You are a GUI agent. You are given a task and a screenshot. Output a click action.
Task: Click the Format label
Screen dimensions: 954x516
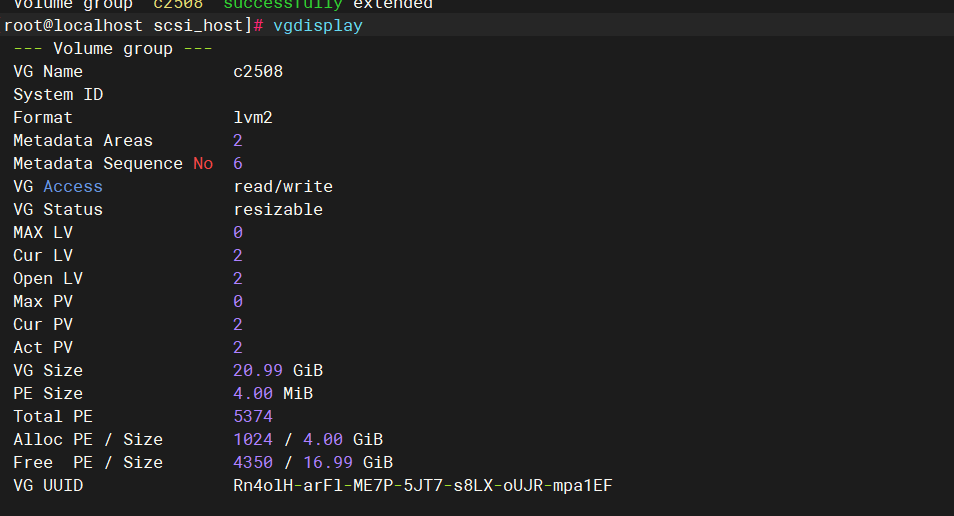click(x=43, y=117)
